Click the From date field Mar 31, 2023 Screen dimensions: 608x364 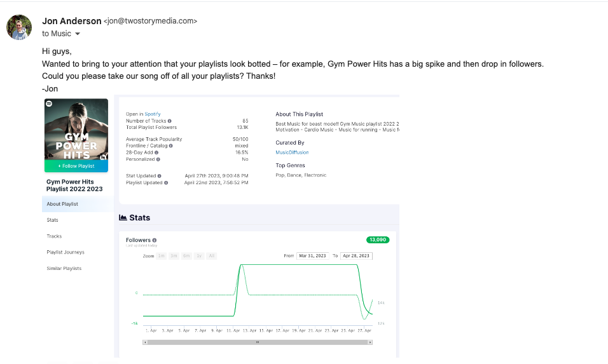312,256
